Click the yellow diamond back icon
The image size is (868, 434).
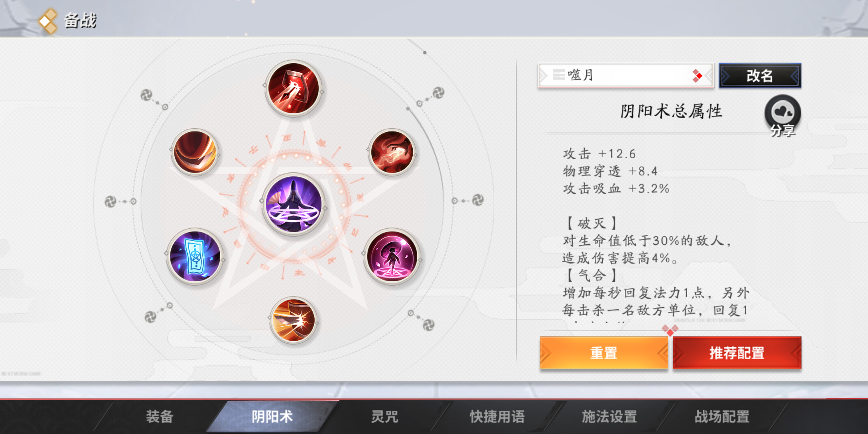click(x=48, y=20)
